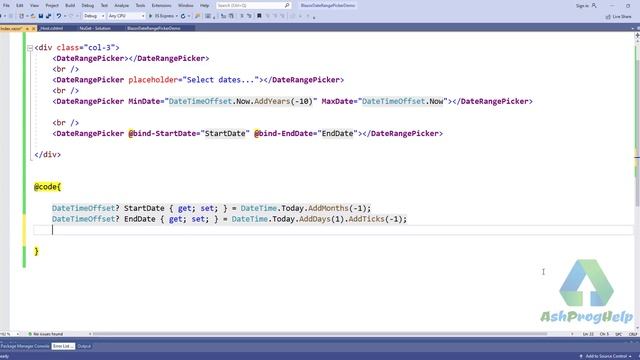Click the Open File folder icon
640x360 pixels.
pos(33,16)
